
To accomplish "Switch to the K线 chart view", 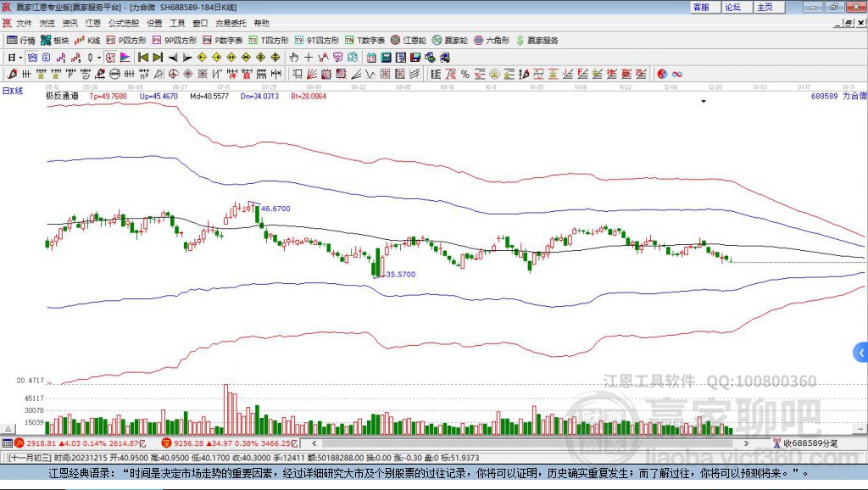I will pyautogui.click(x=87, y=41).
